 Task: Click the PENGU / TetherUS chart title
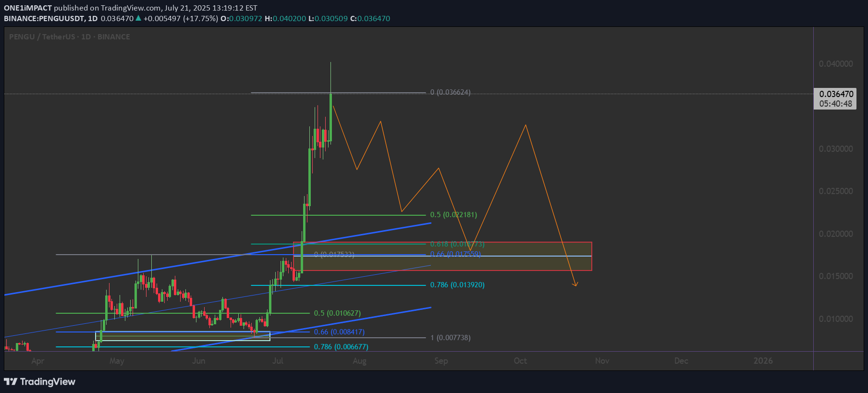point(43,37)
